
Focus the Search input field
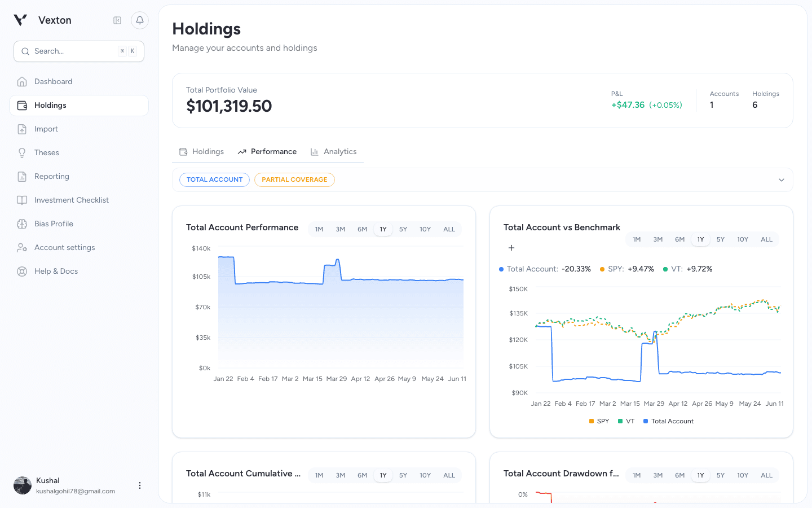tap(79, 51)
